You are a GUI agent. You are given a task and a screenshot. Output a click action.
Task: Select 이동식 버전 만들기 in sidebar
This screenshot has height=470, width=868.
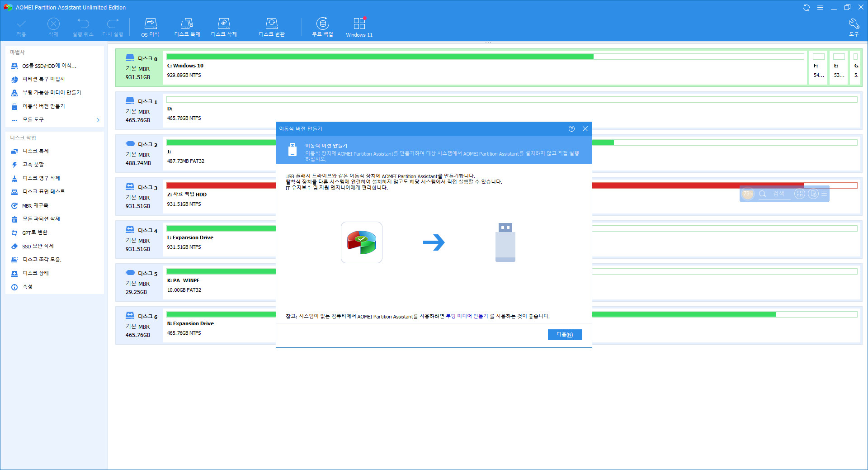(44, 106)
